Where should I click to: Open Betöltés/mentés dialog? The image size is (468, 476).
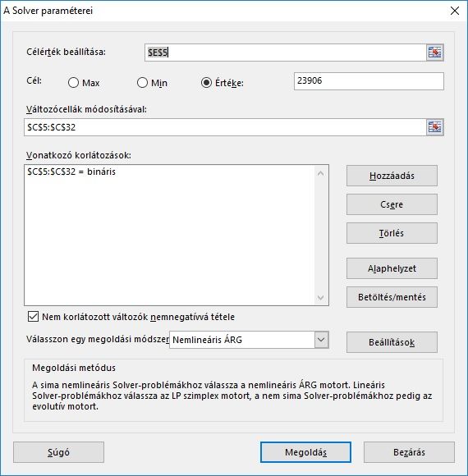(x=392, y=297)
